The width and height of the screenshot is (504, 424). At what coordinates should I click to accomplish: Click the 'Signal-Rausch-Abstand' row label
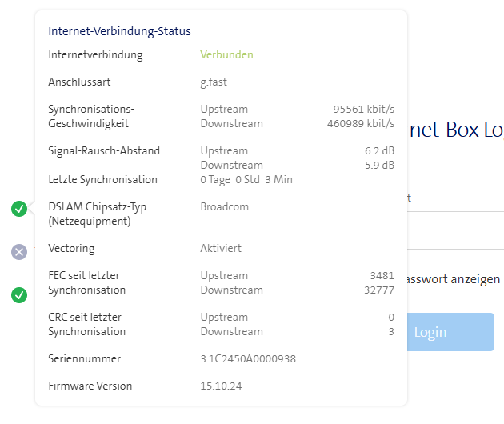click(x=104, y=150)
